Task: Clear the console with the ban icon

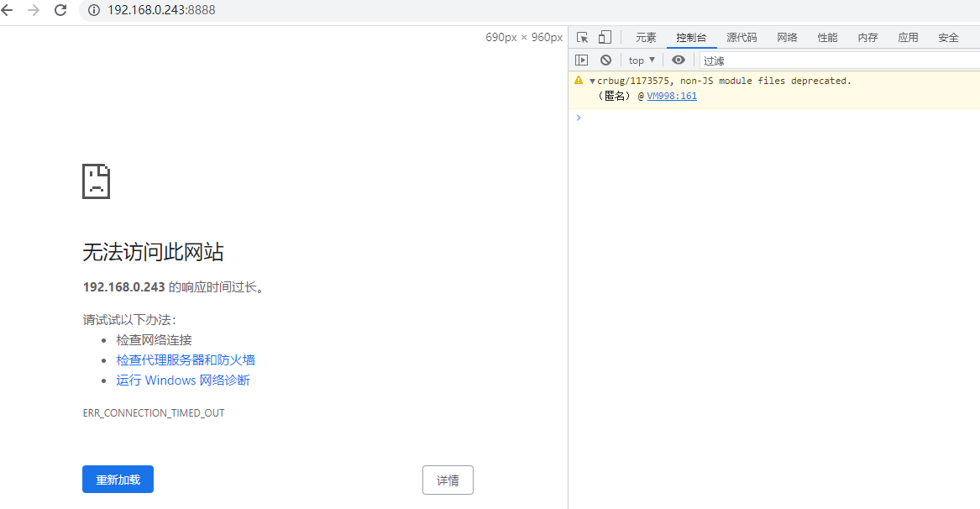Action: pyautogui.click(x=605, y=60)
